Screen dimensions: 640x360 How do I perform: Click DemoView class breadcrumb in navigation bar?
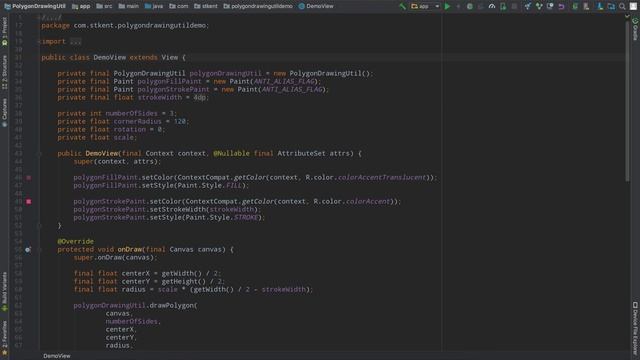click(x=316, y=7)
